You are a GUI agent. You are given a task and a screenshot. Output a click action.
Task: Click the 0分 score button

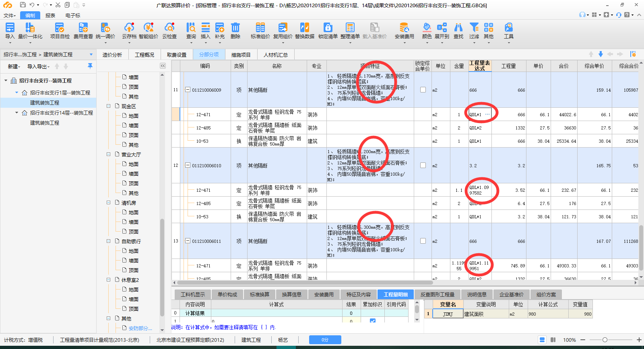(x=325, y=340)
